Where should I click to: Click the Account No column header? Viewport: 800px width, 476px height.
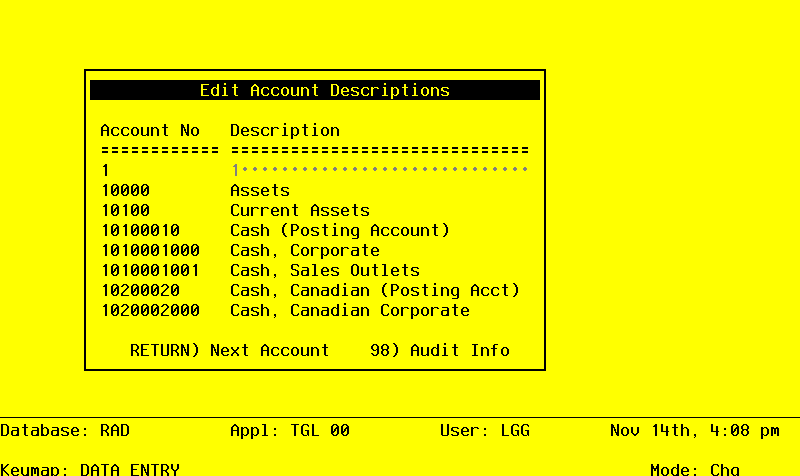[150, 130]
